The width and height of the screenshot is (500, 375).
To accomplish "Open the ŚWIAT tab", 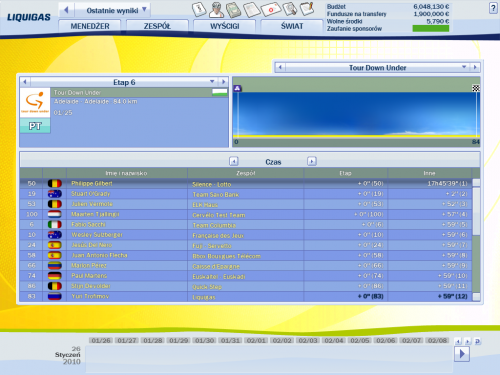I will (x=292, y=26).
